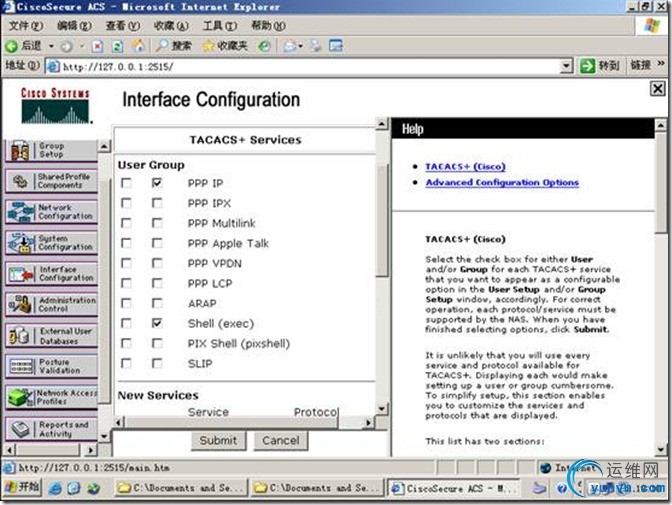Expand the address bar URL dropdown
Image resolution: width=672 pixels, height=505 pixels.
(x=566, y=67)
